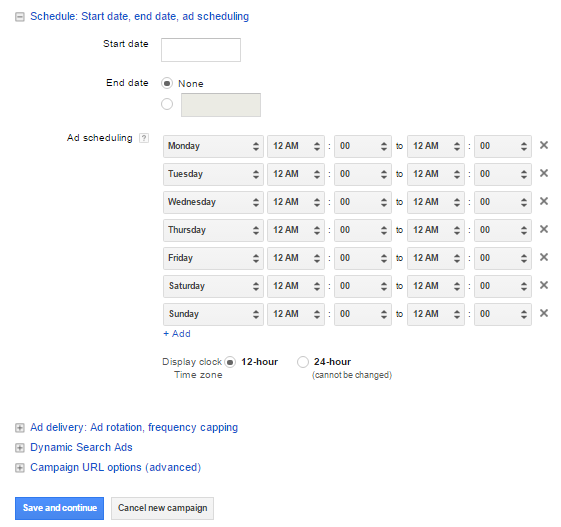This screenshot has width=561, height=527.
Task: Delete the Friday schedule row
Action: 543,257
